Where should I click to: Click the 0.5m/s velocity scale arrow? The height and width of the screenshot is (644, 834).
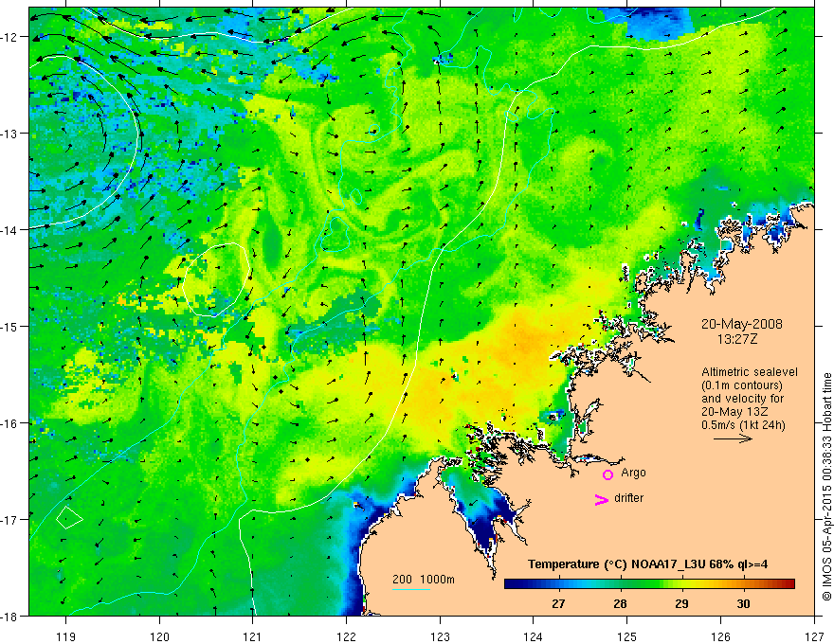coord(733,438)
